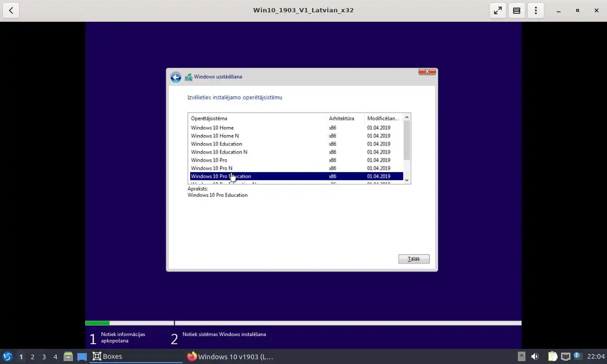The image size is (607, 364).
Task: Select Windows 10 Pro N row
Action: pyautogui.click(x=296, y=168)
